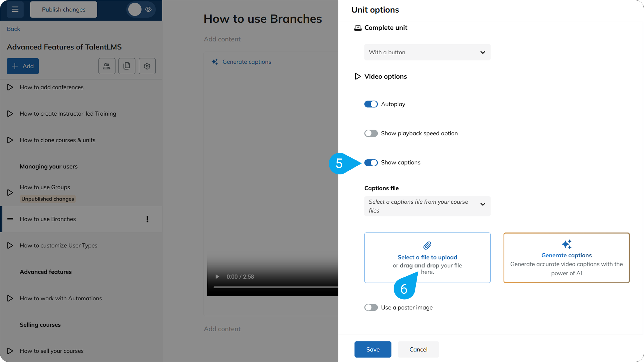This screenshot has height=362, width=644.
Task: Click Advanced Features of TalentLMS course title
Action: [64, 47]
